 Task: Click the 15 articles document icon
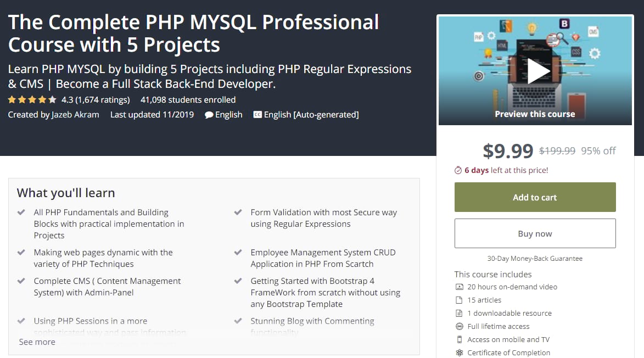click(x=458, y=300)
